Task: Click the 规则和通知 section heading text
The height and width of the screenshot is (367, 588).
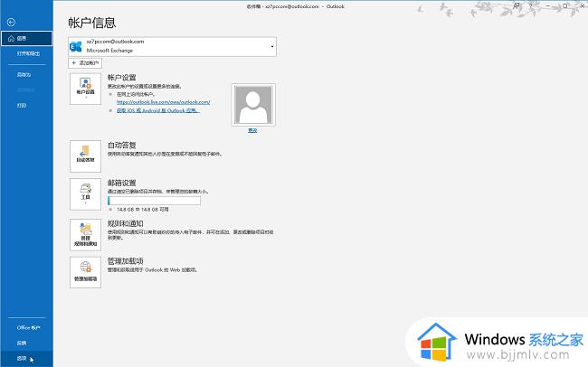Action: [x=125, y=224]
